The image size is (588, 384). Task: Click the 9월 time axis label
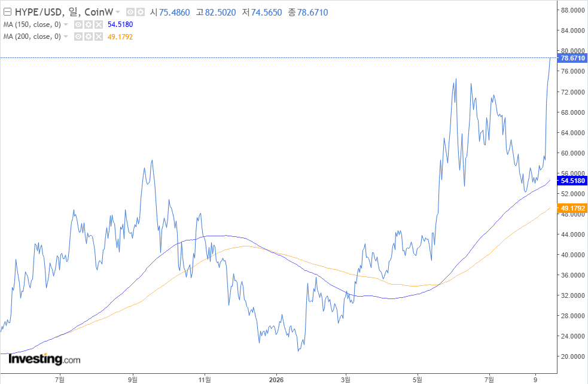132,380
